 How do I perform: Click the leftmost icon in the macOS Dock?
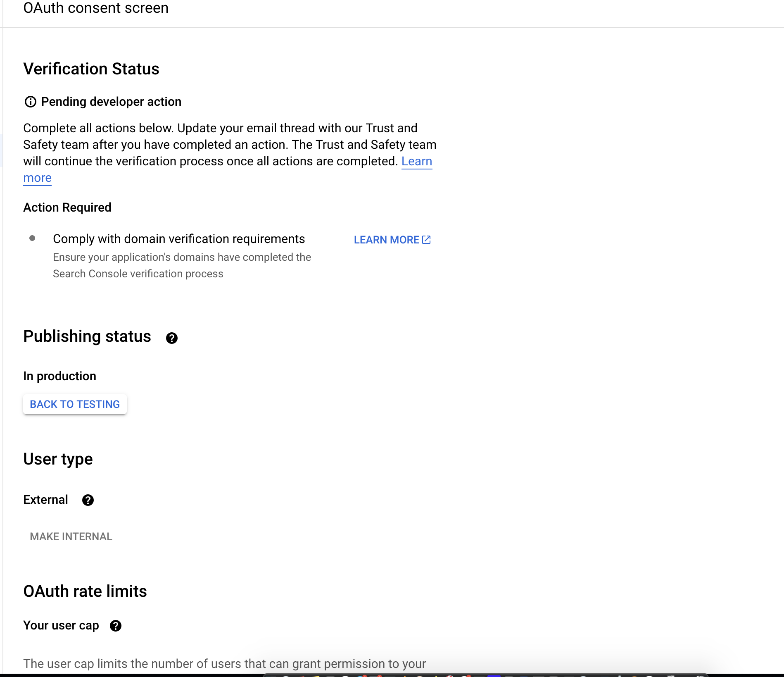271,675
